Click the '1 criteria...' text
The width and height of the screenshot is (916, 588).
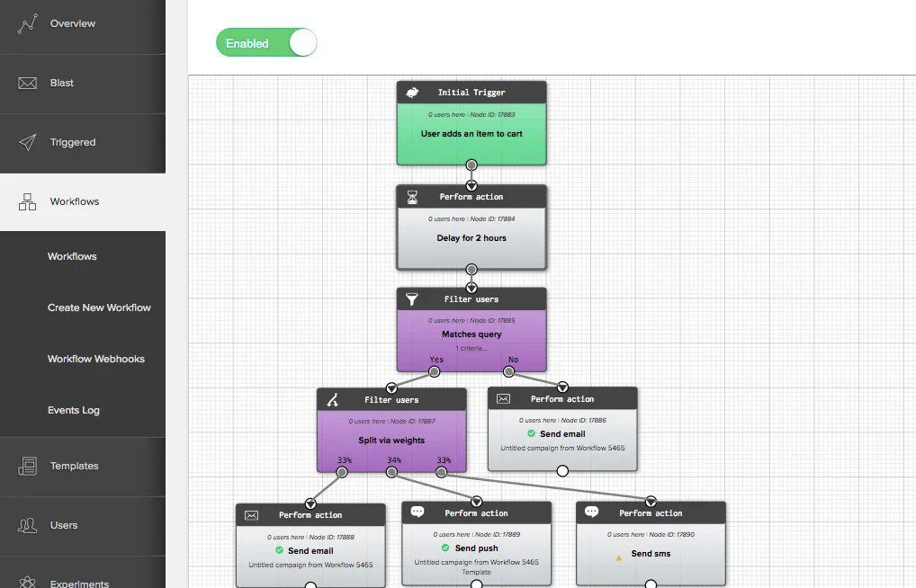[x=471, y=348]
